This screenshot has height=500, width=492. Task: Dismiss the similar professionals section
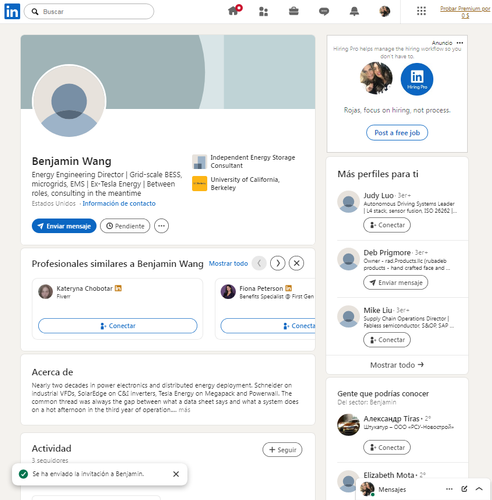pos(296,263)
